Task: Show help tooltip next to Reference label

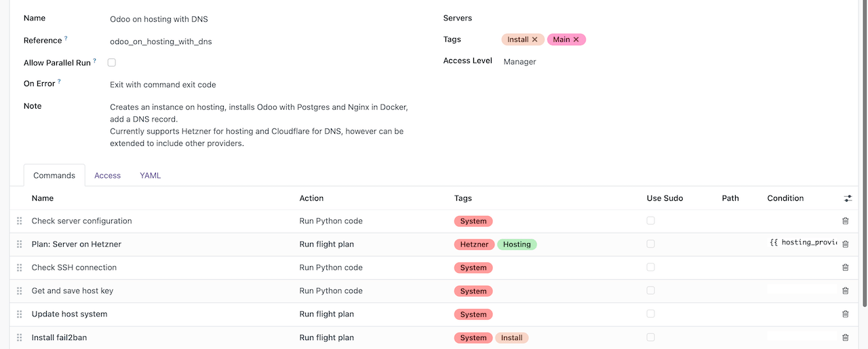Action: pos(66,39)
